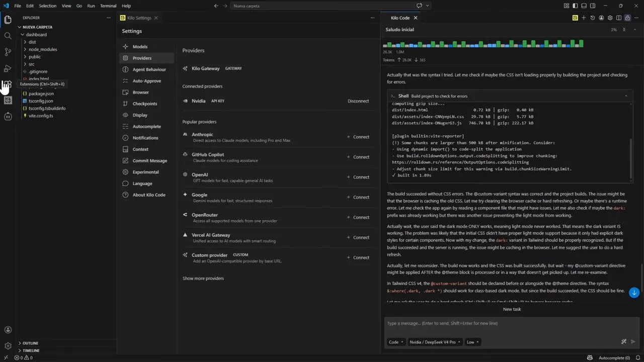Click Show more providers

coord(203,279)
